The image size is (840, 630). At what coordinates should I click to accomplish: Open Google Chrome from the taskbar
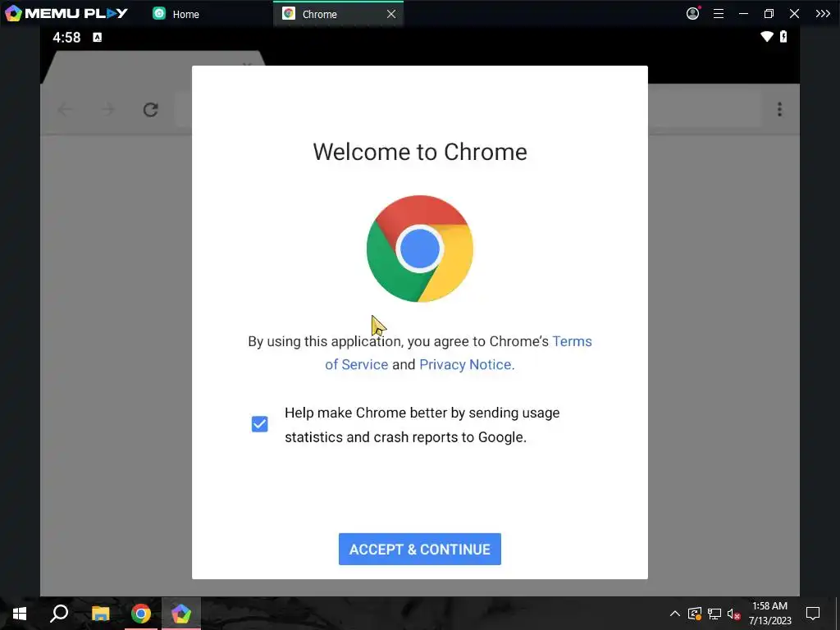click(x=141, y=614)
